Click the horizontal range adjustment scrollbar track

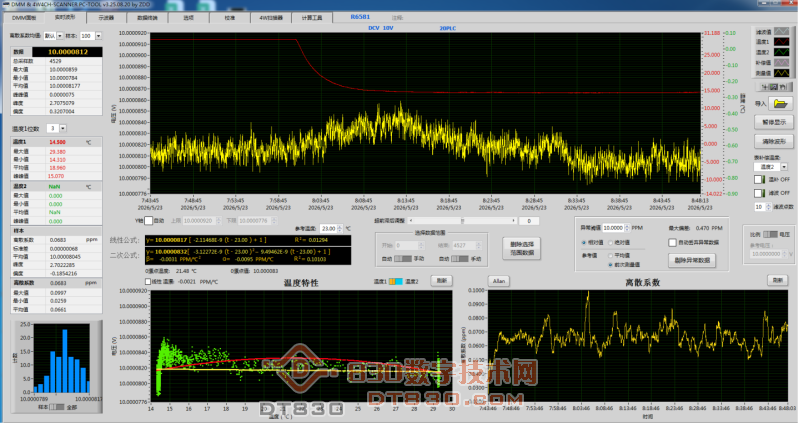[x=463, y=221]
